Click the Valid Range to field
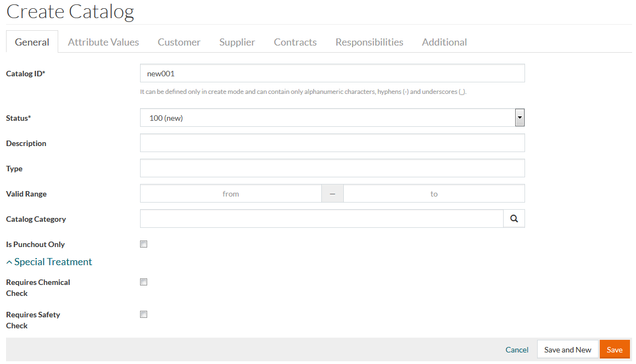The image size is (636, 364). click(434, 193)
